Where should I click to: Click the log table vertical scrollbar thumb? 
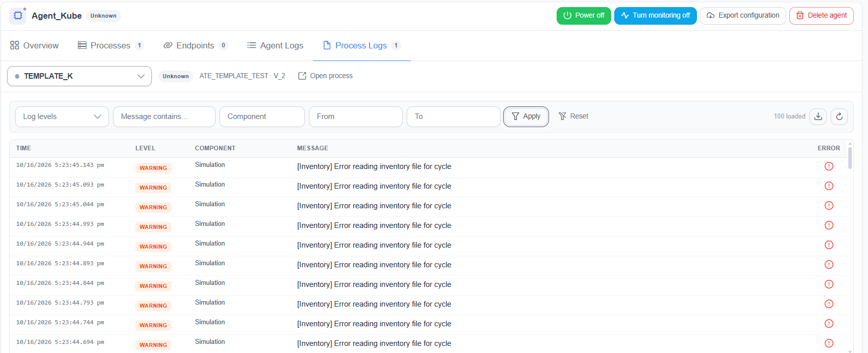[850, 158]
